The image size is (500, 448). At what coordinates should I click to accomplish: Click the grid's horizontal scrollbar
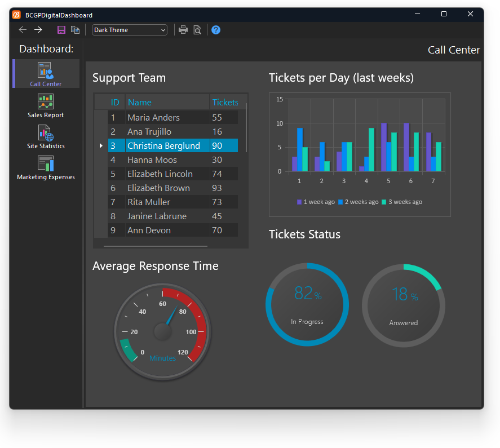click(x=156, y=246)
